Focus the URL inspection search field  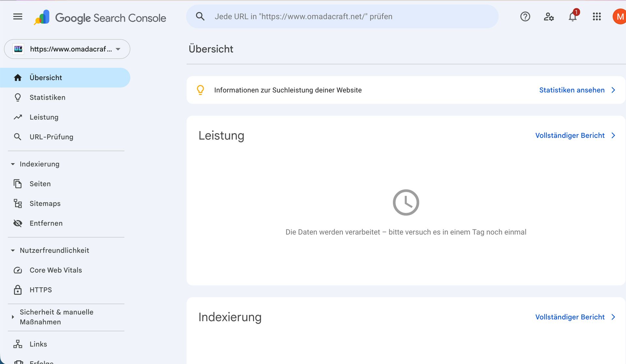(342, 17)
